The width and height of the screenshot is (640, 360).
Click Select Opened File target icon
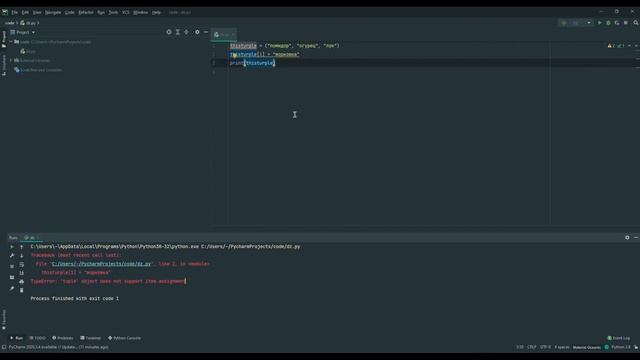(169, 32)
